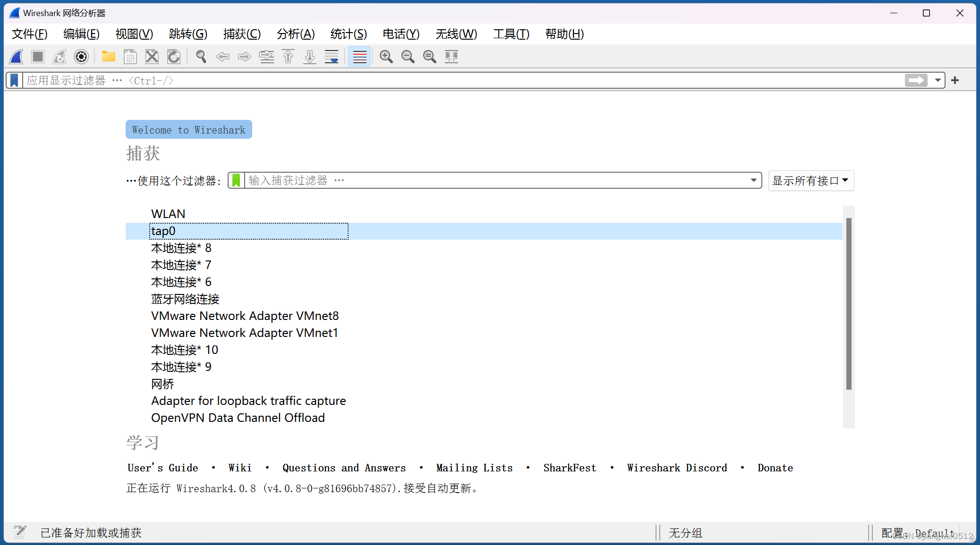980x545 pixels.
Task: Expand capture filter history dropdown arrow
Action: [x=754, y=180]
